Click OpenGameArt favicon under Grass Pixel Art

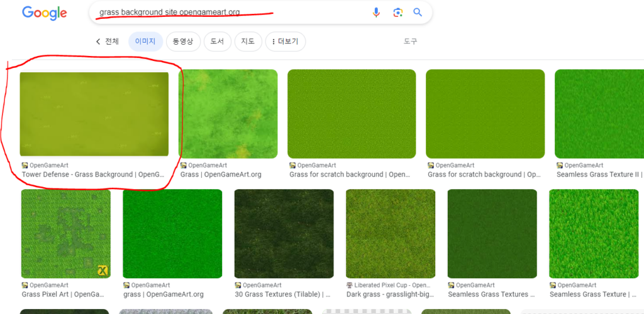[25, 285]
